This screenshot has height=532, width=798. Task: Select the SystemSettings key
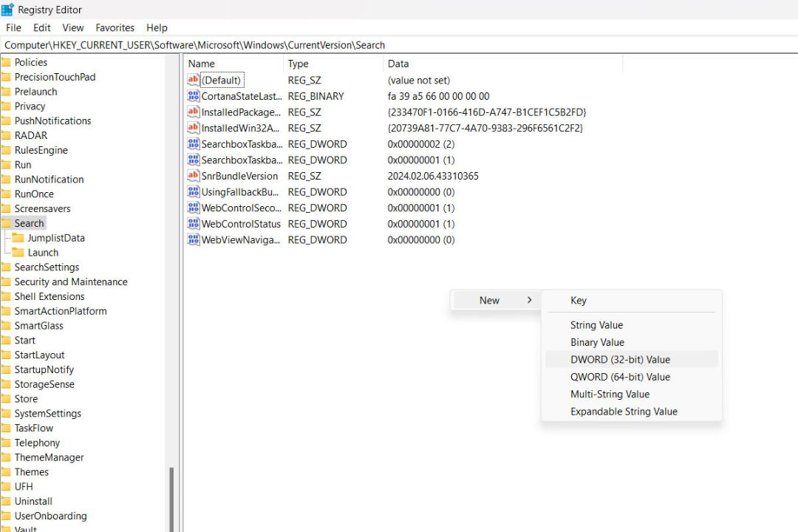pos(48,413)
